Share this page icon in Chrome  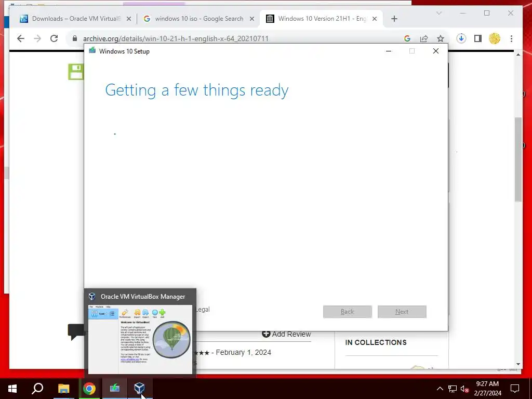pyautogui.click(x=424, y=38)
